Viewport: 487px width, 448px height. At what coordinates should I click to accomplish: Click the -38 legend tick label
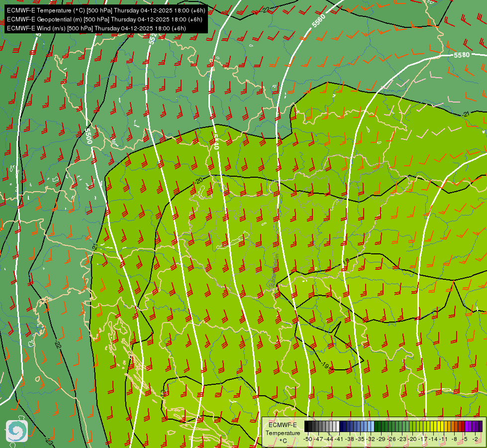pos(349,439)
